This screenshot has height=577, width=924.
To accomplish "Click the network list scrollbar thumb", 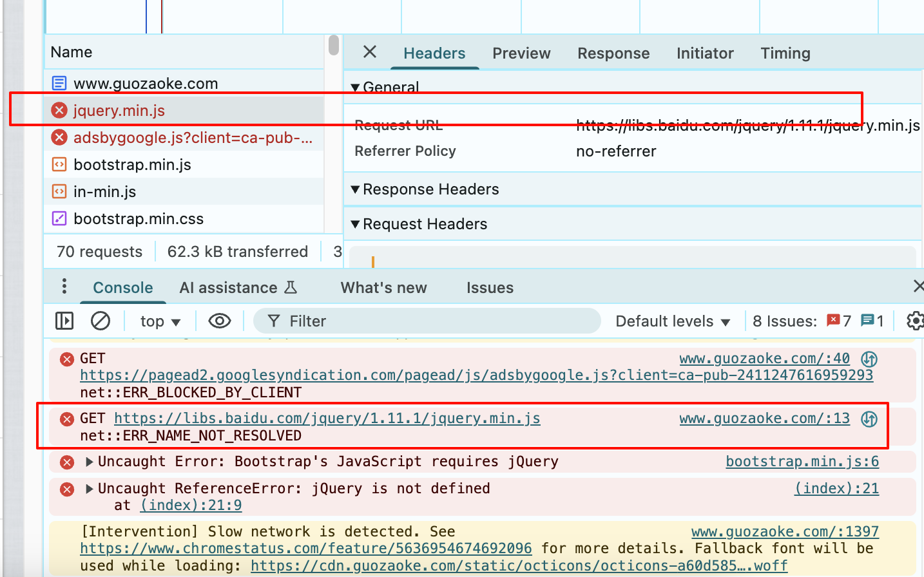I will [333, 45].
